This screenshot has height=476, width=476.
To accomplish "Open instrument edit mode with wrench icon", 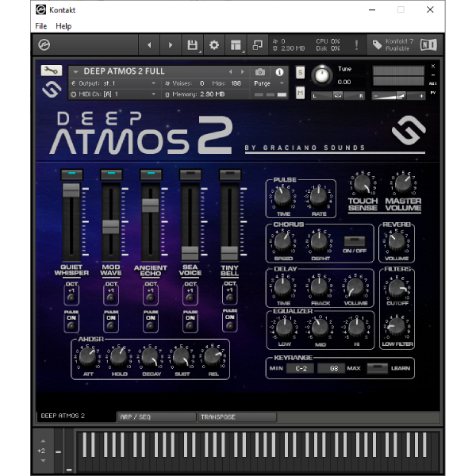I will point(52,71).
